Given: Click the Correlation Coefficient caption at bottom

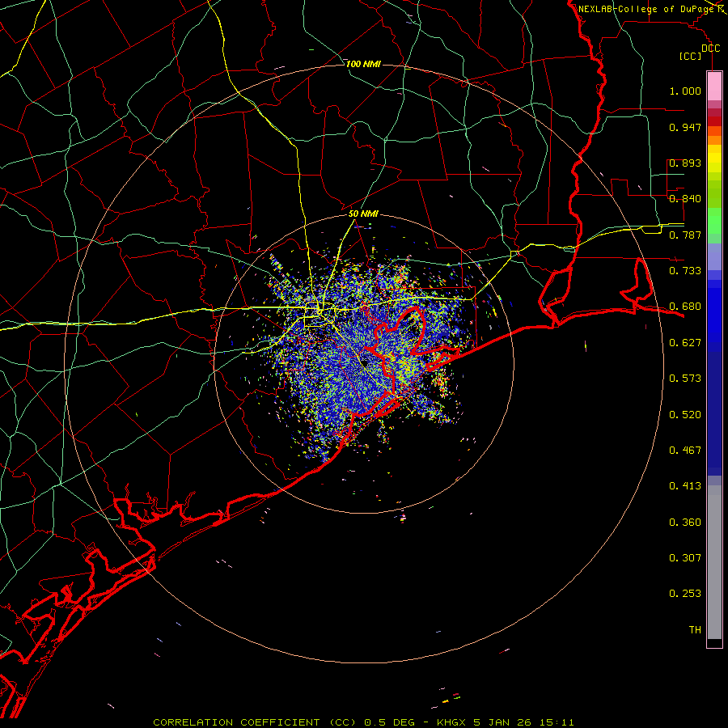Looking at the screenshot, I should [363, 722].
